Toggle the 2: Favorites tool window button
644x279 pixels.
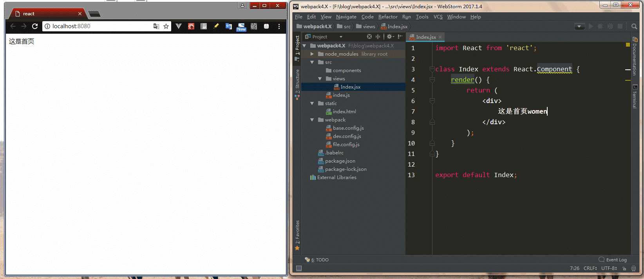(x=297, y=235)
